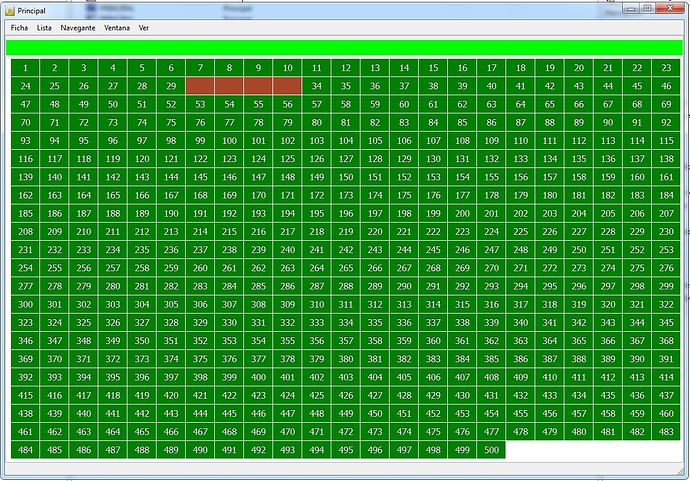Click cell labeled 368
690x481 pixels.
(666, 341)
